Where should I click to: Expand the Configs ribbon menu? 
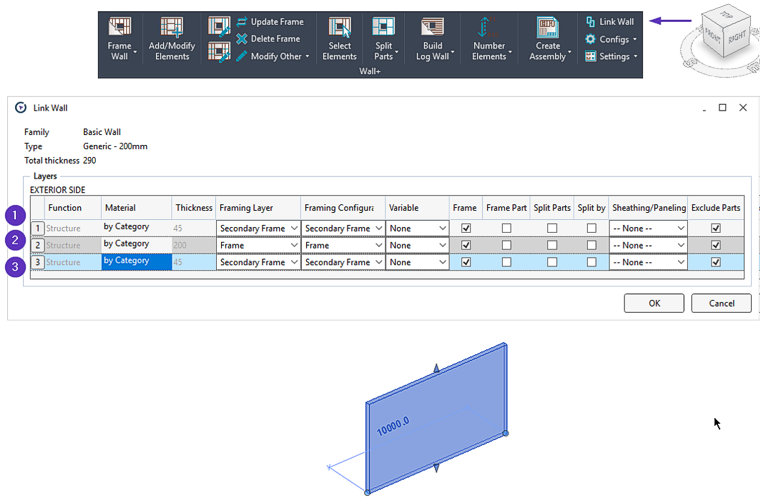[610, 39]
